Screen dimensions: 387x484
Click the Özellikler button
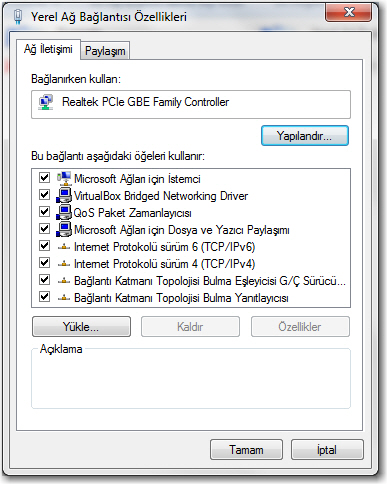300,327
